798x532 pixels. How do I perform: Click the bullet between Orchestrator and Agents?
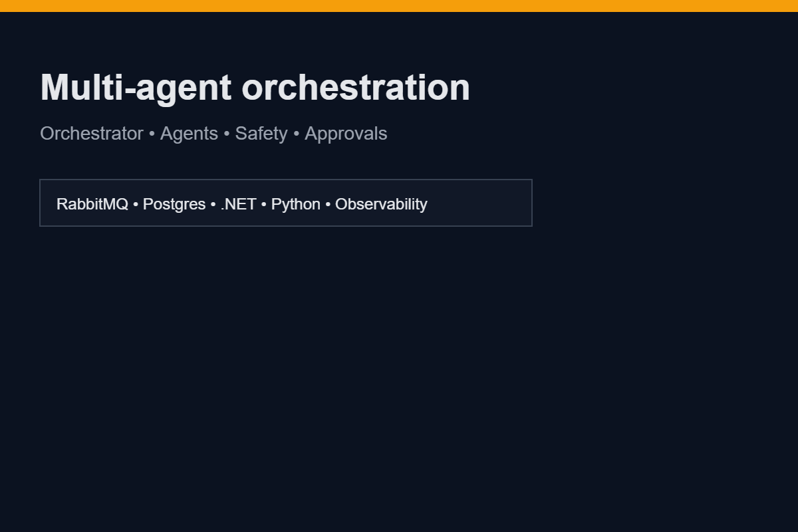(152, 134)
